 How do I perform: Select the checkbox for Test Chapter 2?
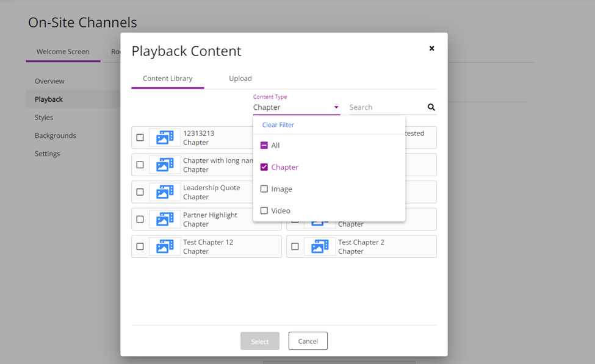click(x=295, y=247)
